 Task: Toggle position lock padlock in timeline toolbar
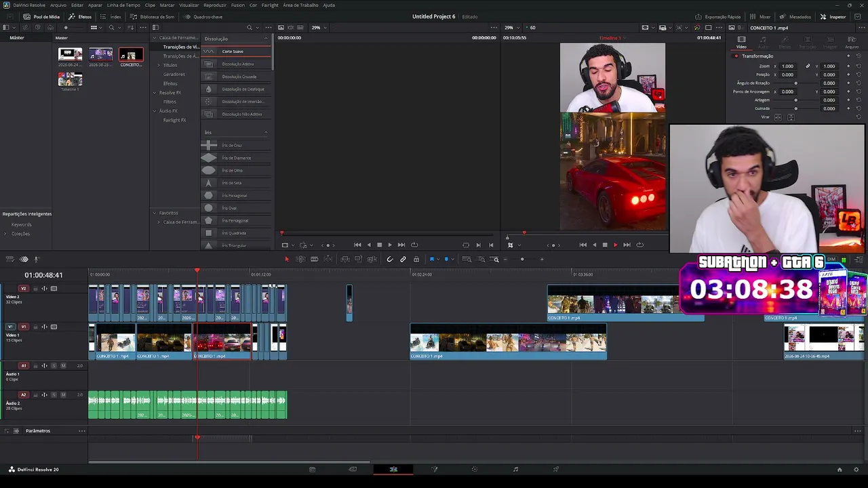416,259
